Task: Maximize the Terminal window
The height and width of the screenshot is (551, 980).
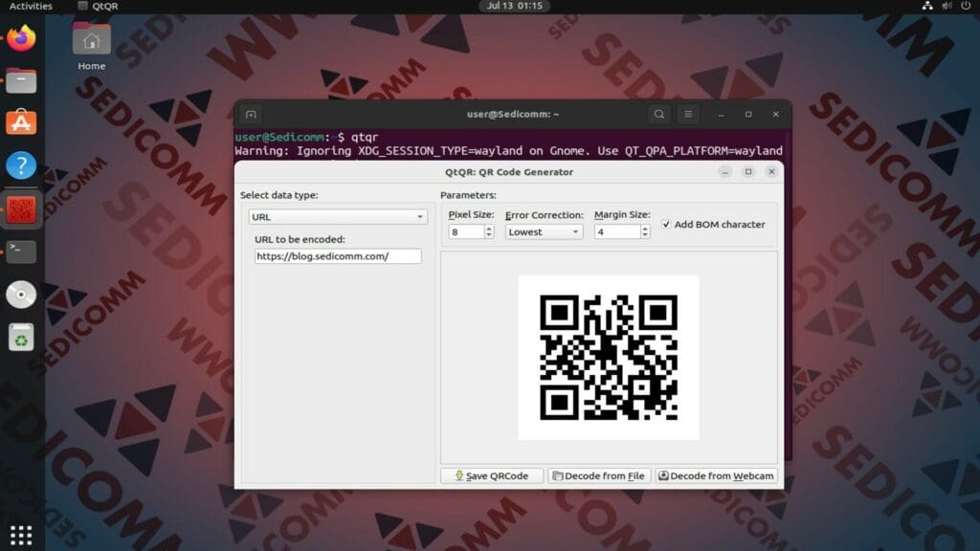Action: 748,115
